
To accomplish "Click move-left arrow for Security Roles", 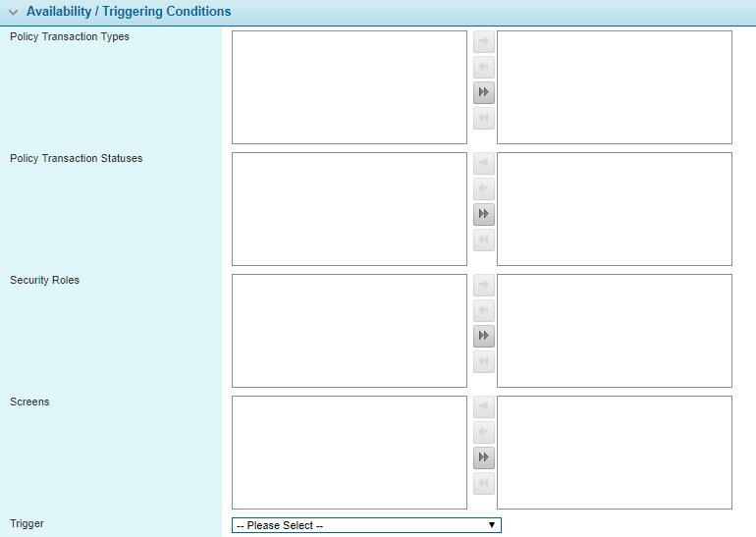I will [483, 311].
